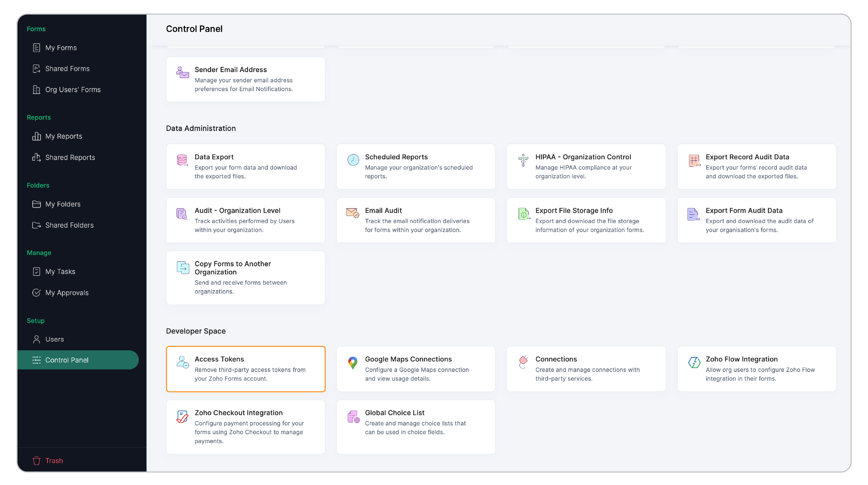This screenshot has width=868, height=485.
Task: Select Users under Setup
Action: tap(54, 339)
